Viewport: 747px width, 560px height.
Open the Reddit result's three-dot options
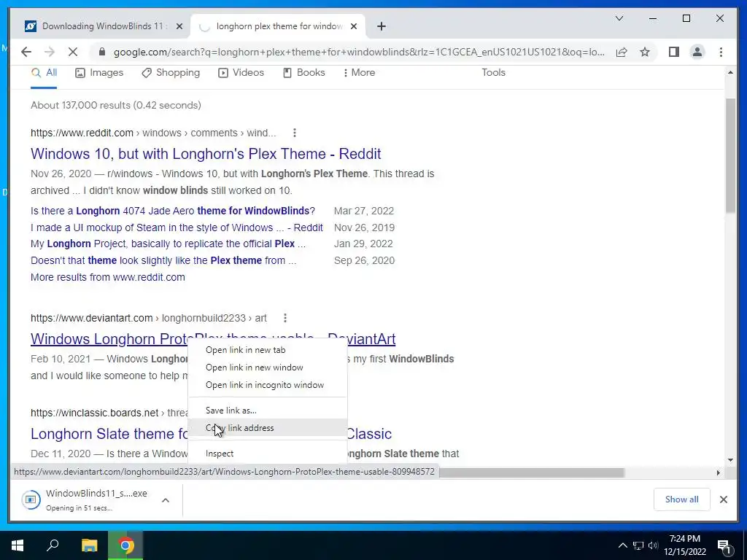pyautogui.click(x=295, y=133)
